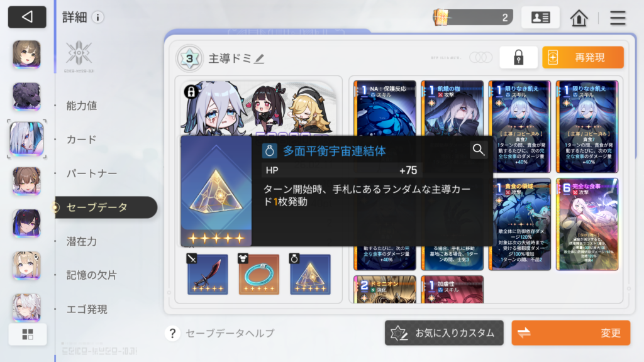
Task: Open the profile card icon
Action: point(540,18)
